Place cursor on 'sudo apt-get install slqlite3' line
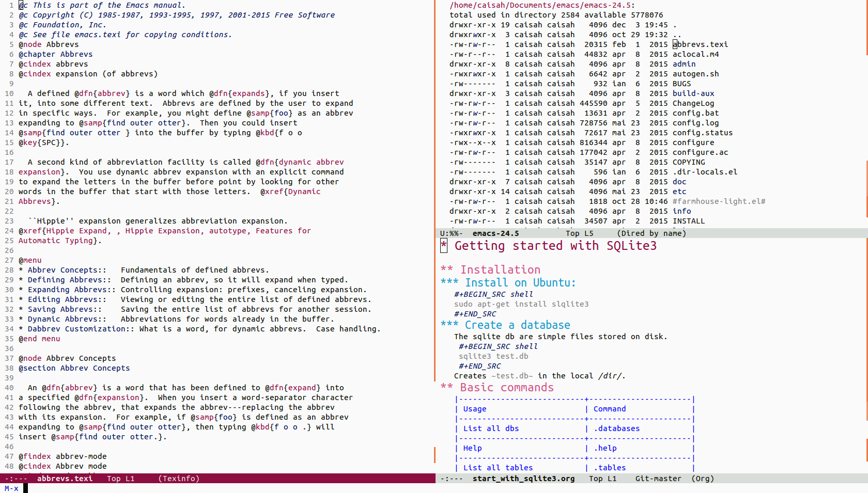868x493 pixels. (x=521, y=304)
